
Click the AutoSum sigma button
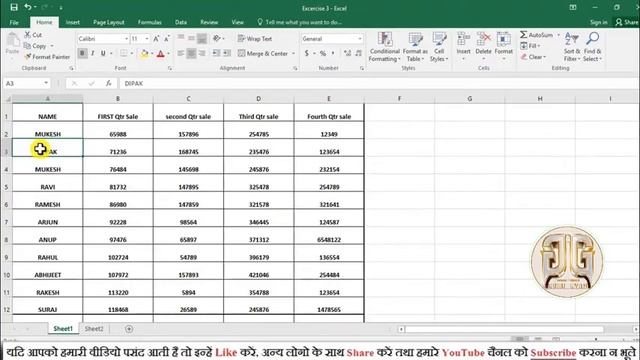tap(537, 35)
